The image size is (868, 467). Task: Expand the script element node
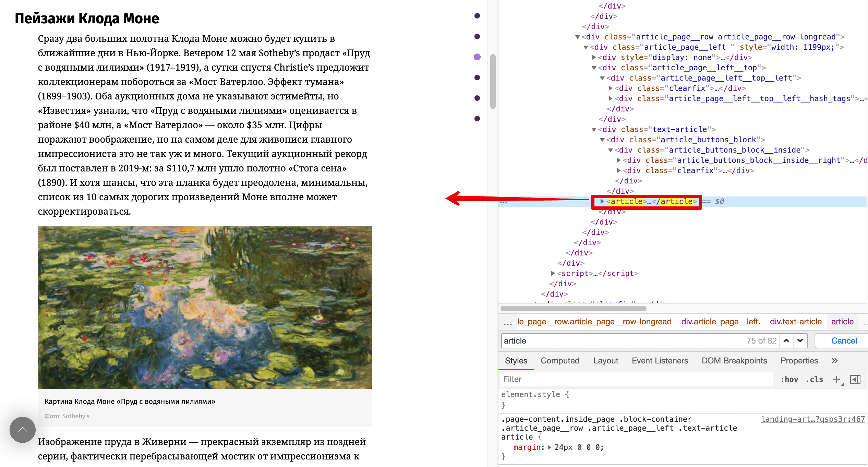tap(553, 273)
